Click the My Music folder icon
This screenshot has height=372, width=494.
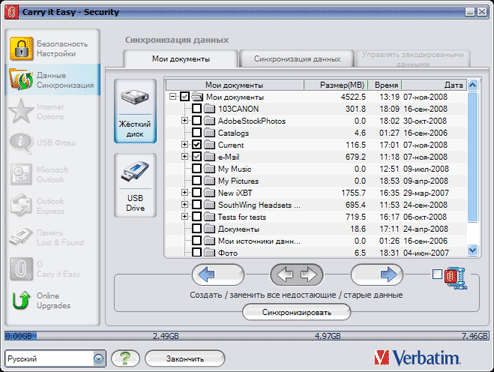(209, 169)
